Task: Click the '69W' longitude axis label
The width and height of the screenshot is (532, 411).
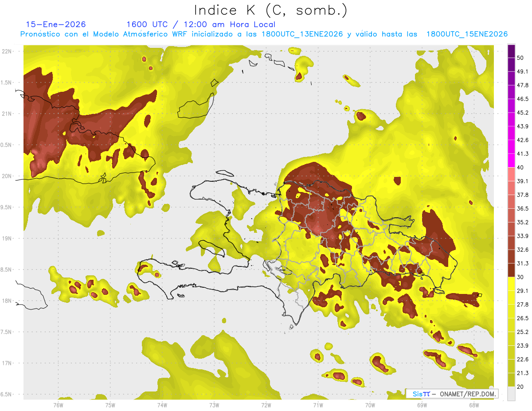Action: coord(422,405)
